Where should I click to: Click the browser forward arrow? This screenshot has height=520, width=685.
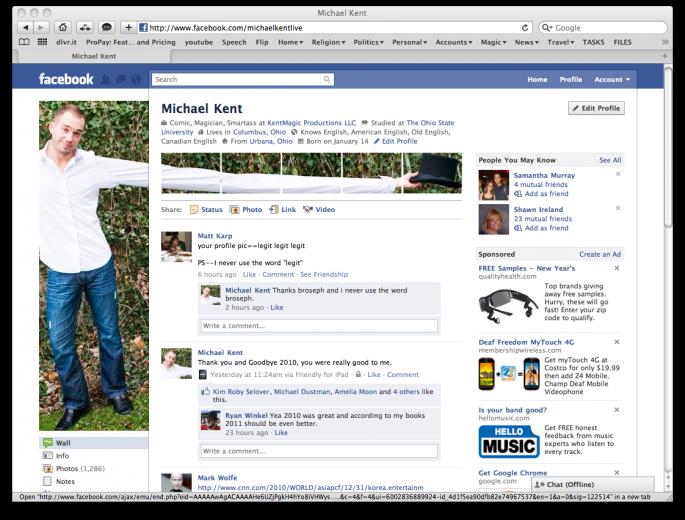[x=41, y=28]
